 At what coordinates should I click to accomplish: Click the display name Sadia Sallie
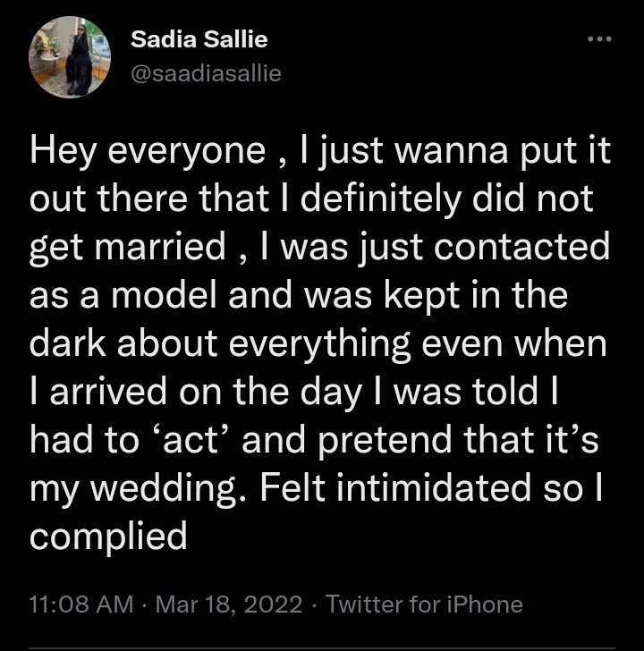pos(199,39)
